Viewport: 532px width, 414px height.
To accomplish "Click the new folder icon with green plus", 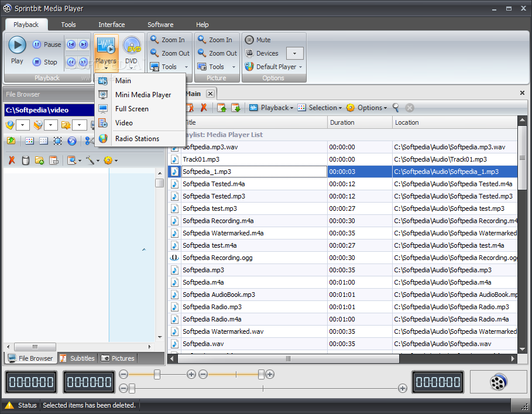I will [39, 160].
